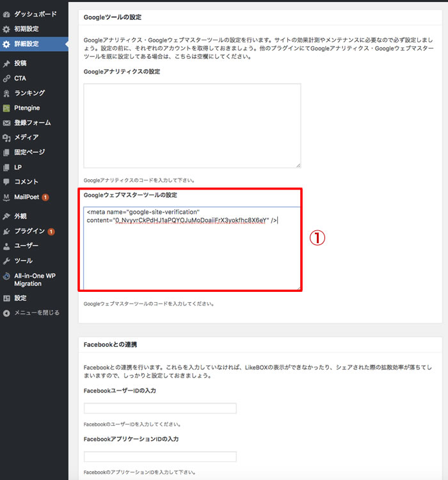This screenshot has height=480, width=448.
Task: Click the Dashboard gauge icon in sidebar
Action: [x=6, y=14]
